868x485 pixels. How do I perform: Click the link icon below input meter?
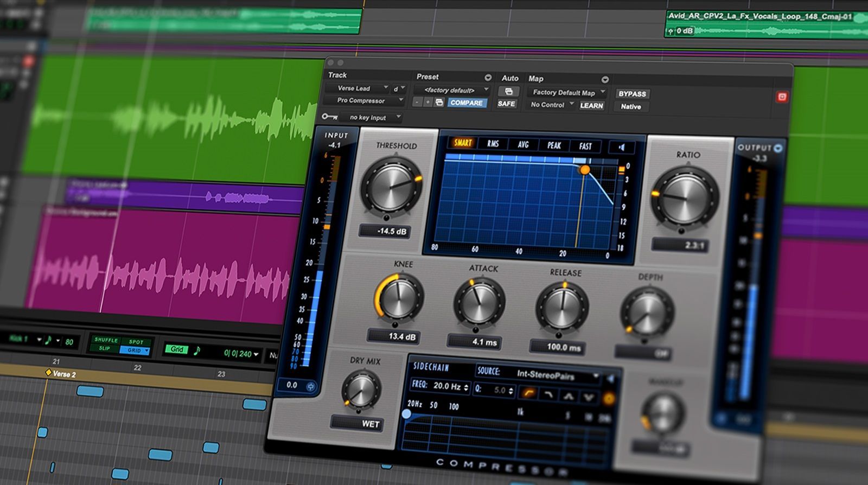311,386
